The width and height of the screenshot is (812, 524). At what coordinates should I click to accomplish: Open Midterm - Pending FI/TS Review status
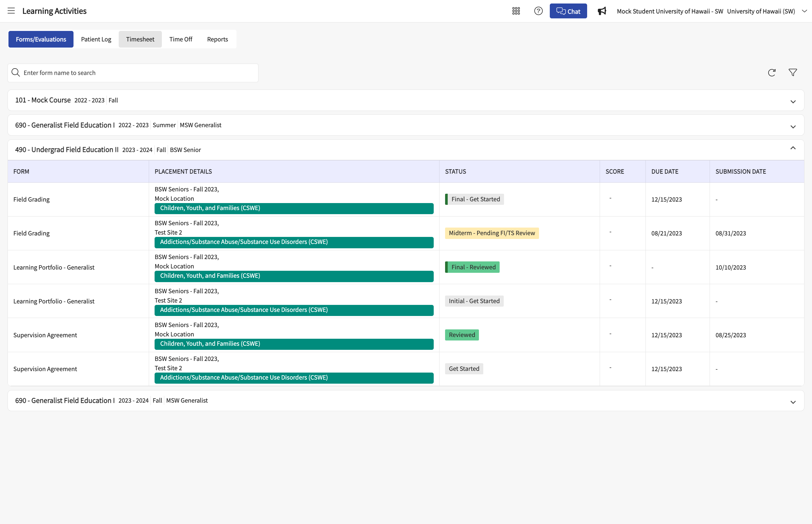pyautogui.click(x=492, y=233)
